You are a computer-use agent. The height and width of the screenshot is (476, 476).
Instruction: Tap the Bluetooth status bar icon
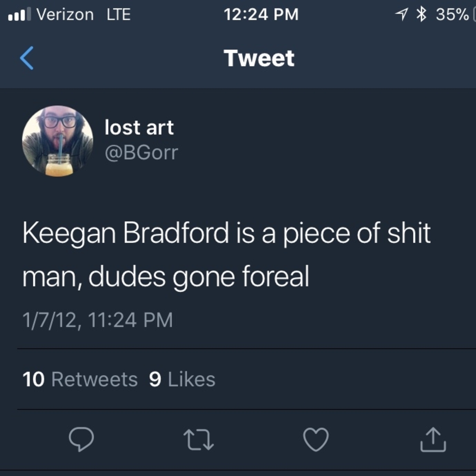point(421,14)
